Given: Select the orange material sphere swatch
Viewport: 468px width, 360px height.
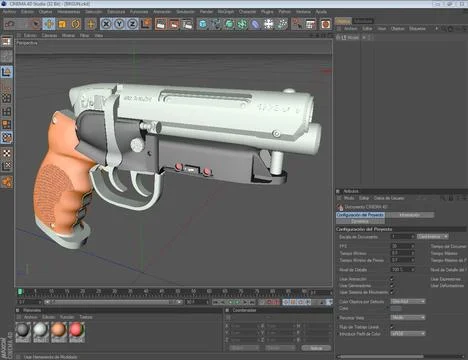Looking at the screenshot, I should [58, 331].
